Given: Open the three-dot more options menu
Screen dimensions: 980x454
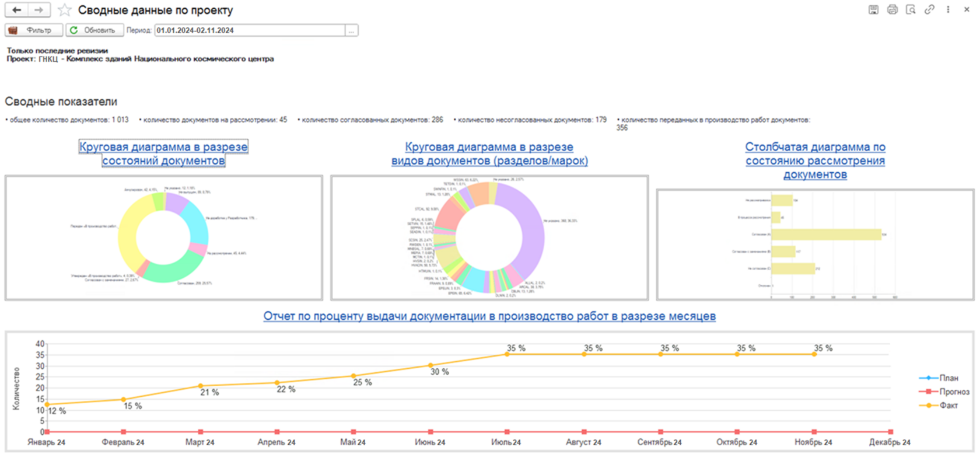Looking at the screenshot, I should 948,9.
